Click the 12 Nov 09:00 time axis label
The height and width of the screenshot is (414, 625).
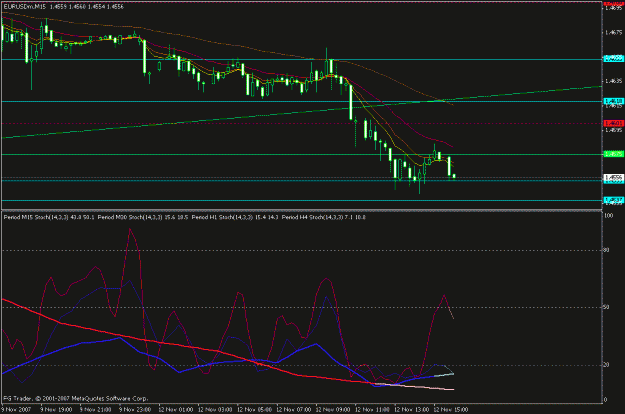pos(333,409)
